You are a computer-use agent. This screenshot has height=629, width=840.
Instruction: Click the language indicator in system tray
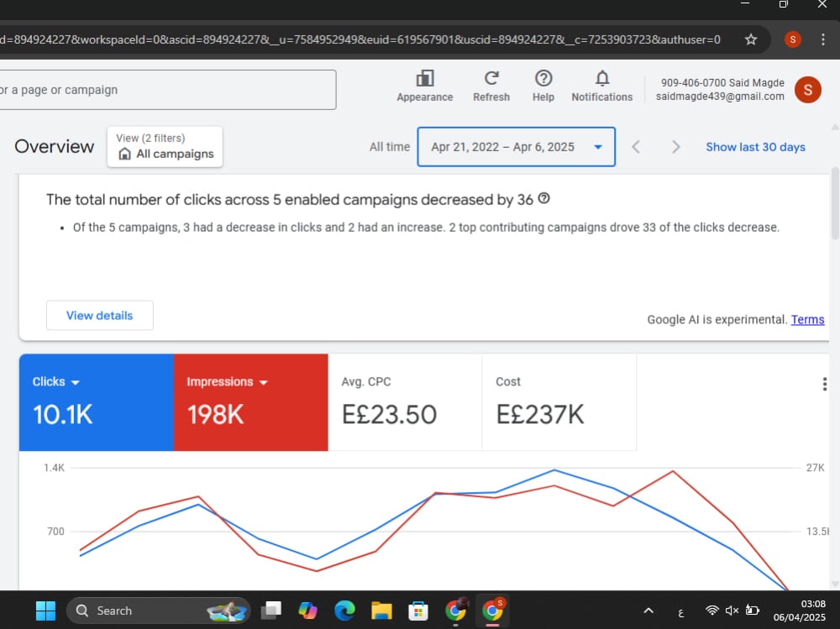681,612
